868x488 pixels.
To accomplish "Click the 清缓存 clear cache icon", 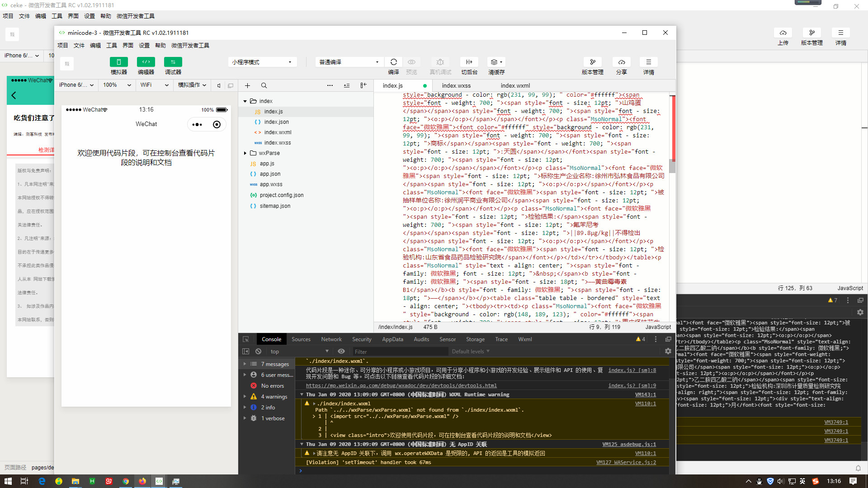I will tap(496, 62).
